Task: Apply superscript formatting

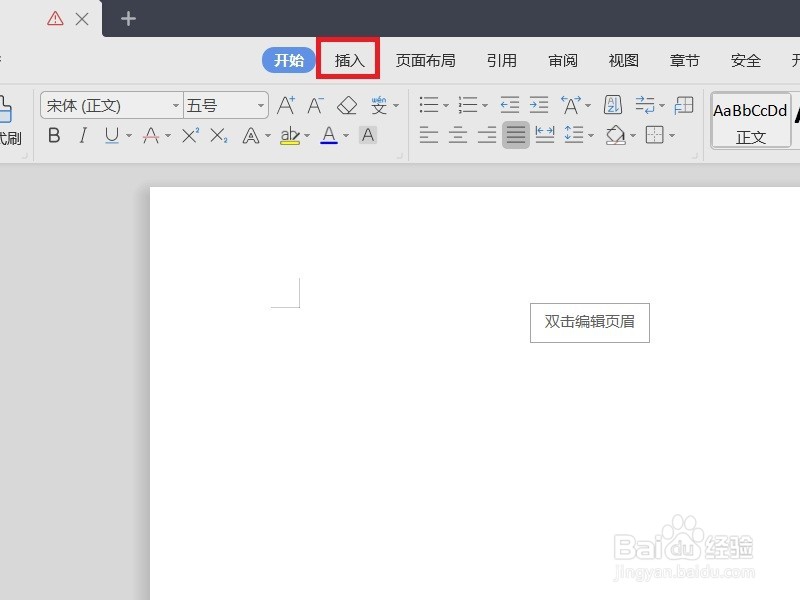Action: (190, 136)
